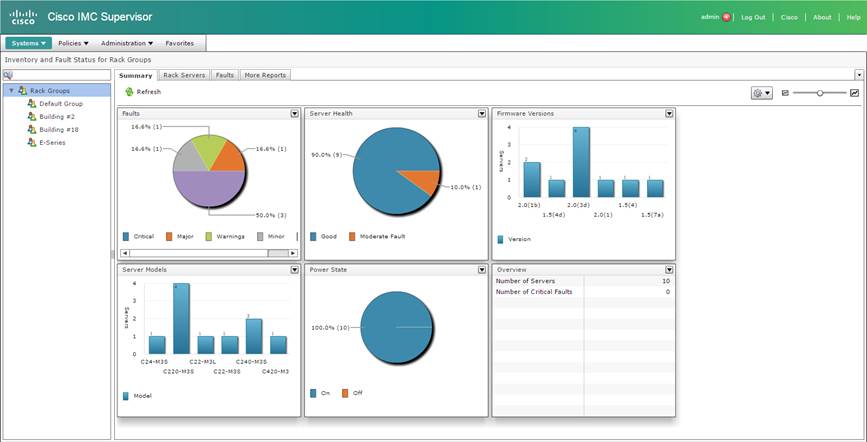Click the Faults legend scroll right arrow
Viewport: 867px width, 442px height.
293,253
